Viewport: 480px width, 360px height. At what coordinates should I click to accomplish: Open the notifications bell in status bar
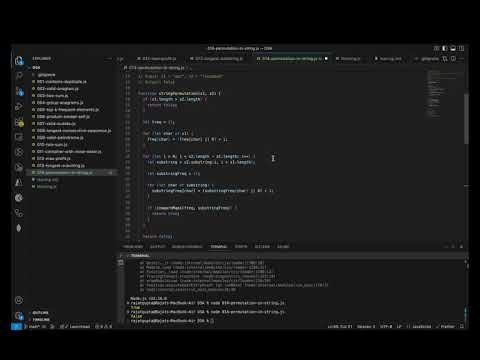coord(462,327)
